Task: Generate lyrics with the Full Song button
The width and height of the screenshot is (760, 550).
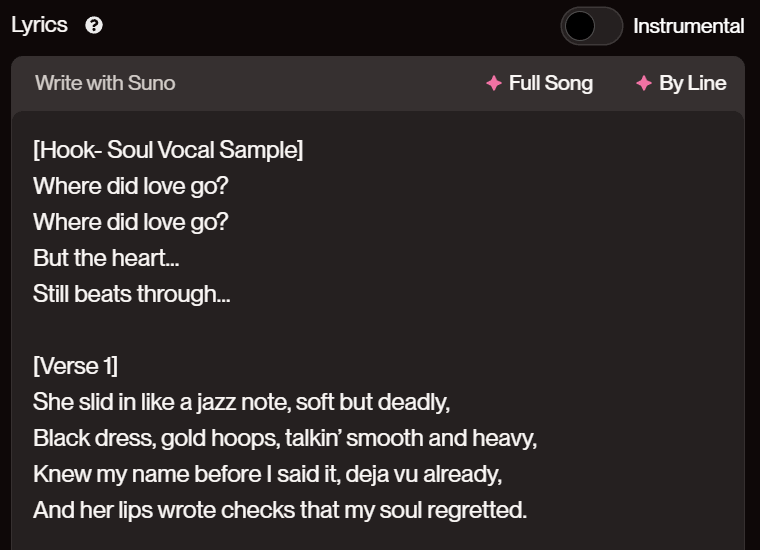Action: pyautogui.click(x=550, y=83)
